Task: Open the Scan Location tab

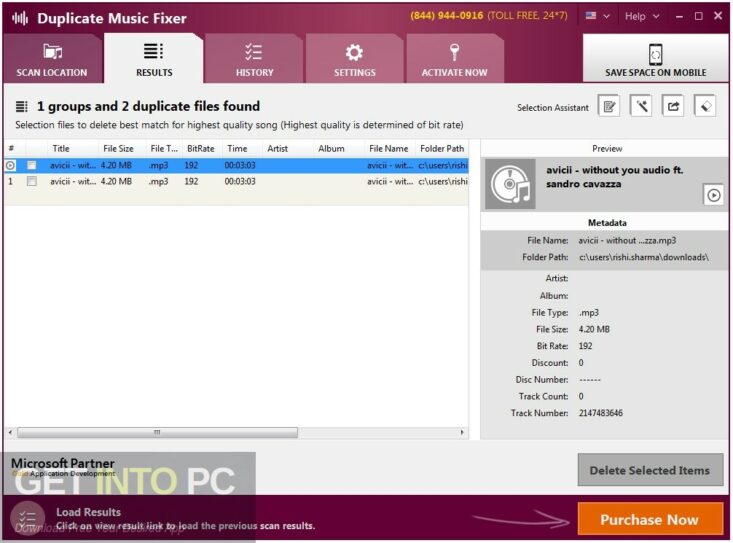Action: 52,59
